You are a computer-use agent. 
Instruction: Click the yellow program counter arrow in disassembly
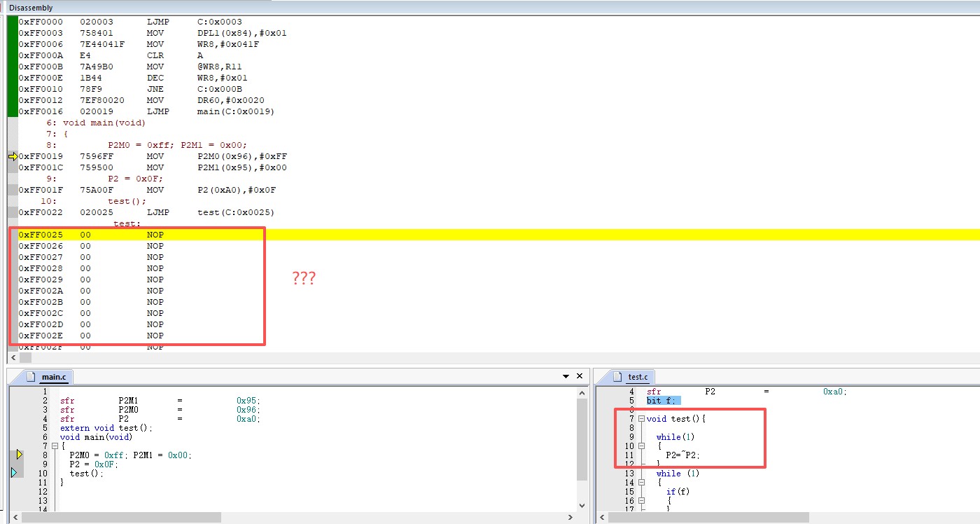pos(13,156)
